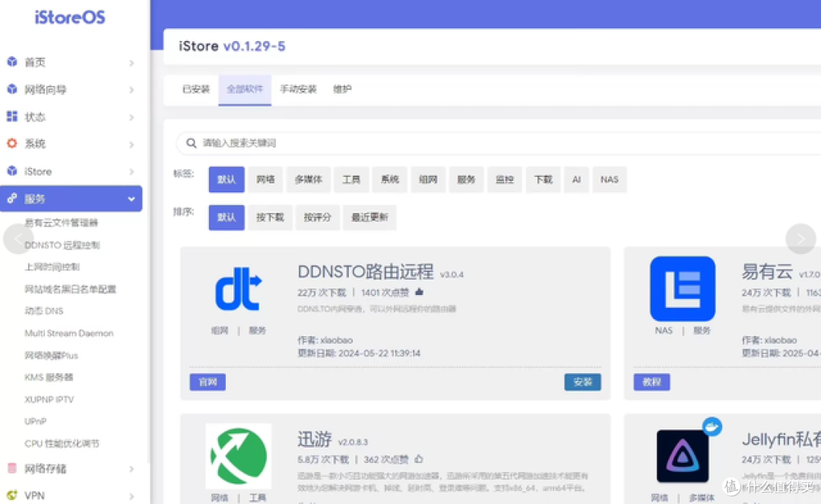Expand the 网络存储 menu chevron
Image resolution: width=821 pixels, height=504 pixels.
(x=132, y=469)
